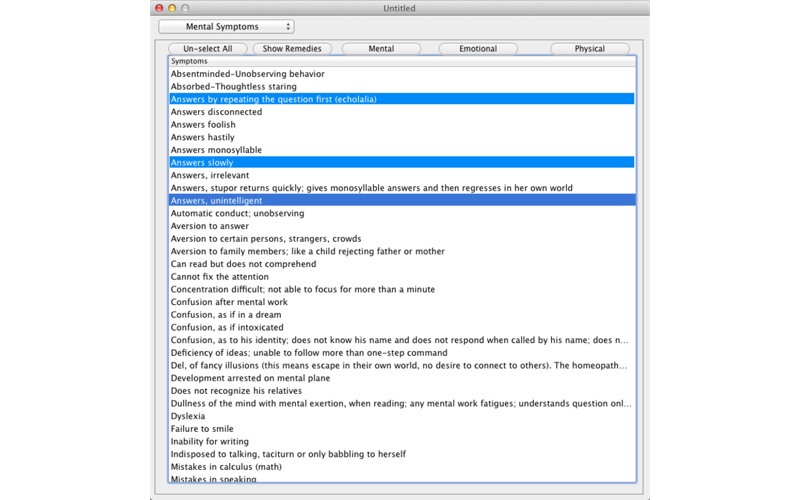This screenshot has width=800, height=500.
Task: Select 'Answers monosyllable' row
Action: pos(402,149)
